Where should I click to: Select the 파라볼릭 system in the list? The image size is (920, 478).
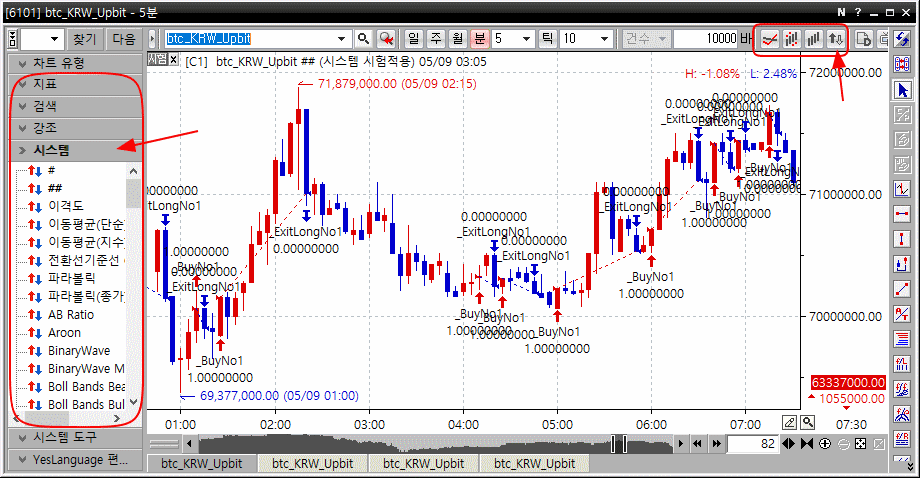click(68, 279)
